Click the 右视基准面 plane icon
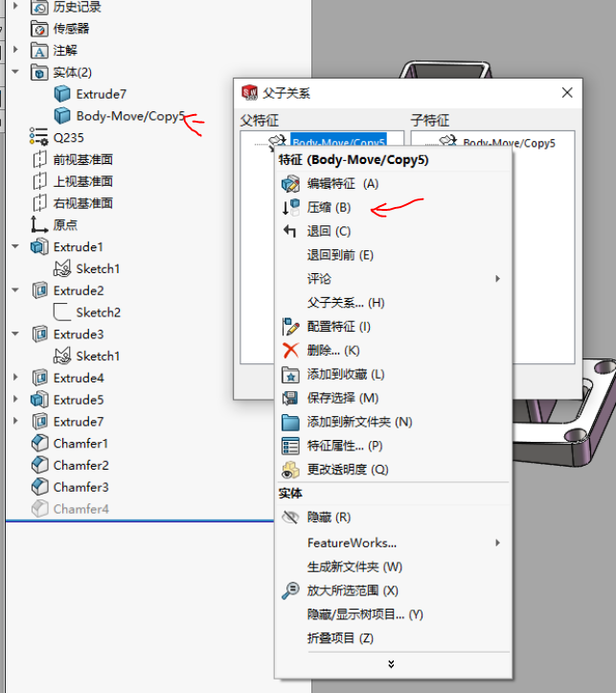The width and height of the screenshot is (616, 693). click(x=39, y=203)
